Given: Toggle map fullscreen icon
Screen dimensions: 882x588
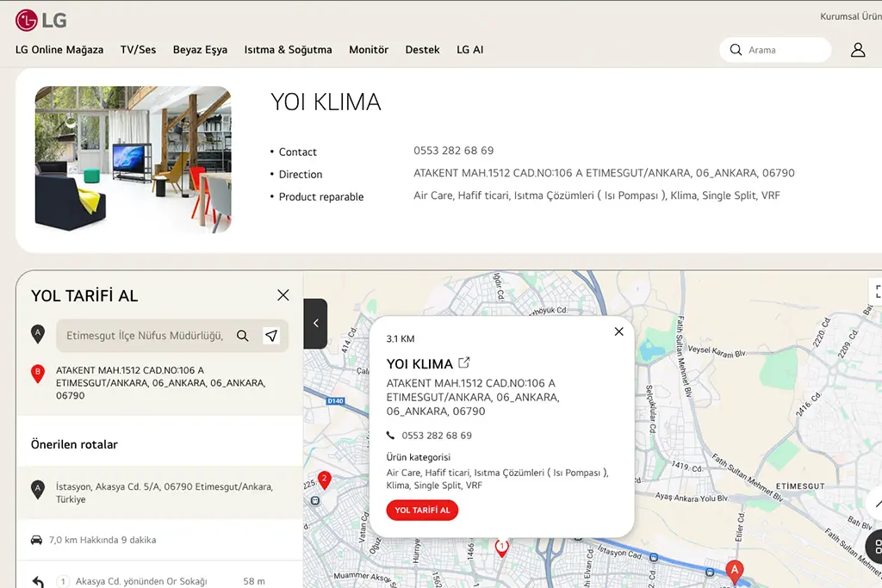Looking at the screenshot, I should coord(877,291).
